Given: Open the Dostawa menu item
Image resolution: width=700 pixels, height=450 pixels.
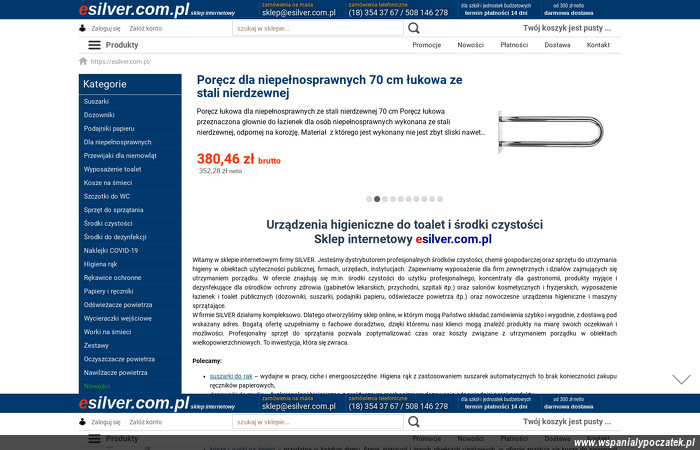Looking at the screenshot, I should 557,45.
